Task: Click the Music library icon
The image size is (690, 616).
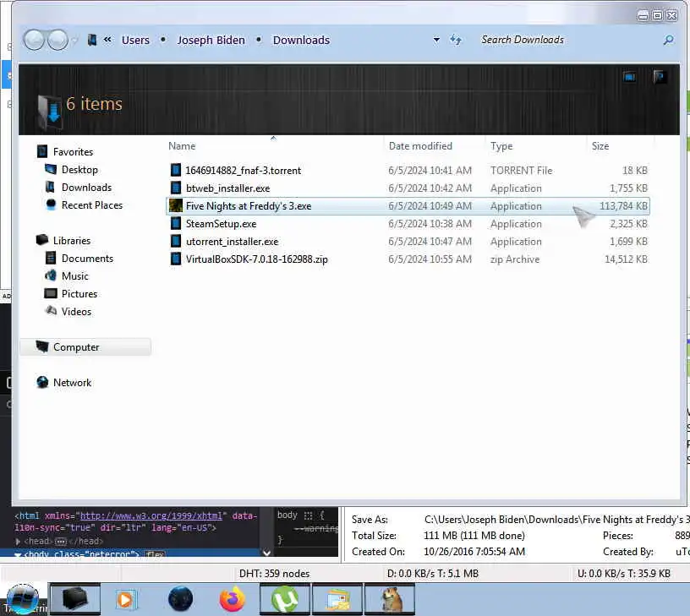Action: tap(51, 275)
